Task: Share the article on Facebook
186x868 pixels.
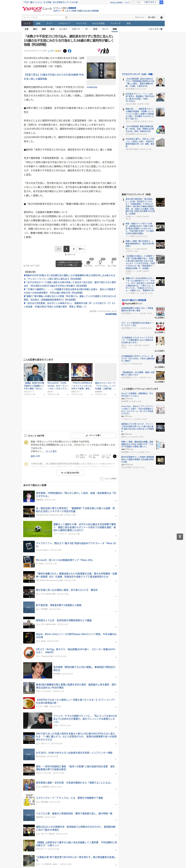Action: 70,51
